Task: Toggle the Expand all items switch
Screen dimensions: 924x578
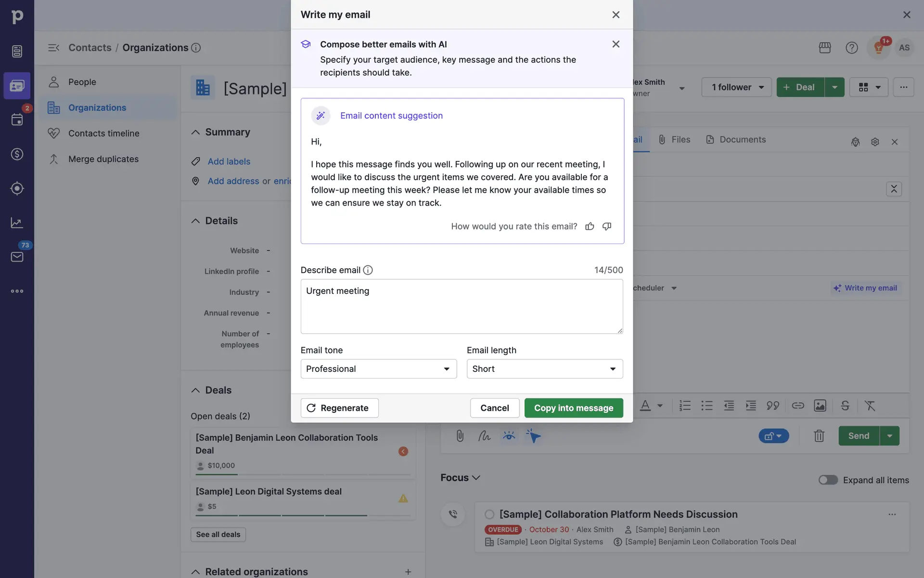Action: click(828, 480)
